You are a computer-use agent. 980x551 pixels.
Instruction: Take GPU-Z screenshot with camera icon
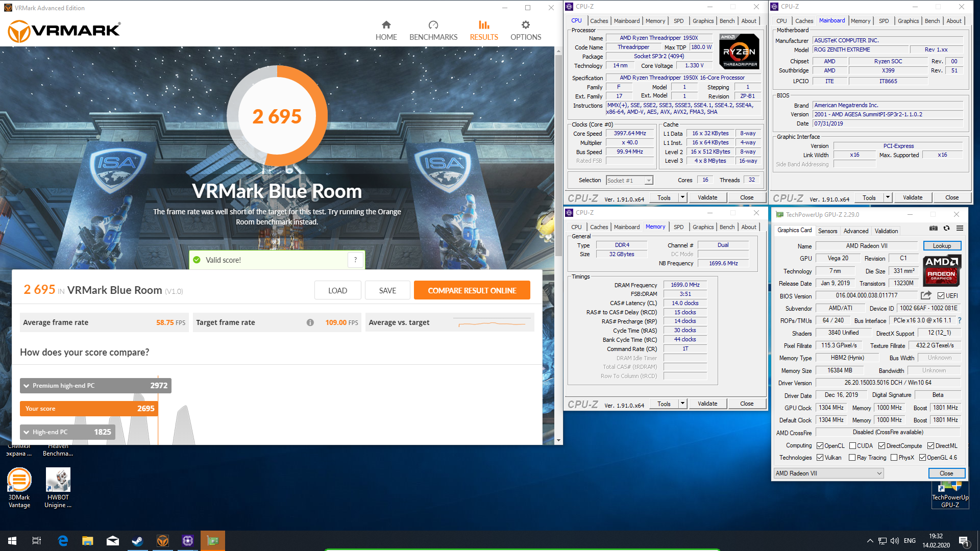pyautogui.click(x=933, y=228)
